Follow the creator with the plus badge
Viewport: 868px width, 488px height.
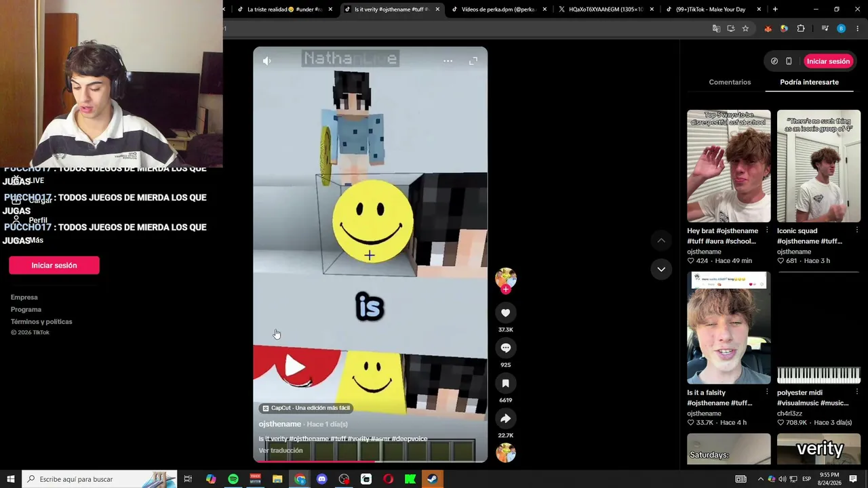506,289
